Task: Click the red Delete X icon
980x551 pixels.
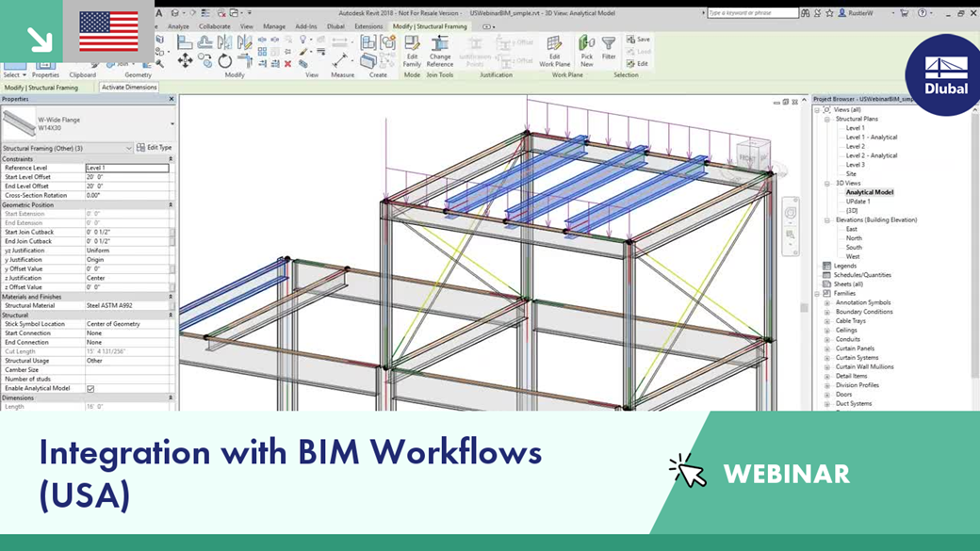Action: pyautogui.click(x=288, y=64)
